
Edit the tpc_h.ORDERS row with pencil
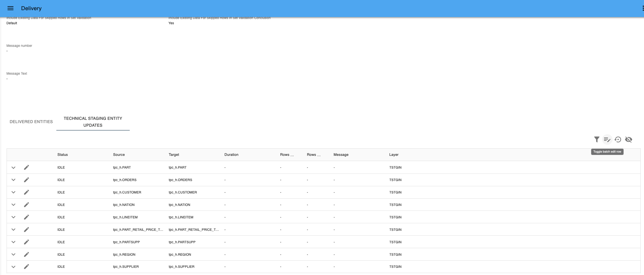point(27,180)
